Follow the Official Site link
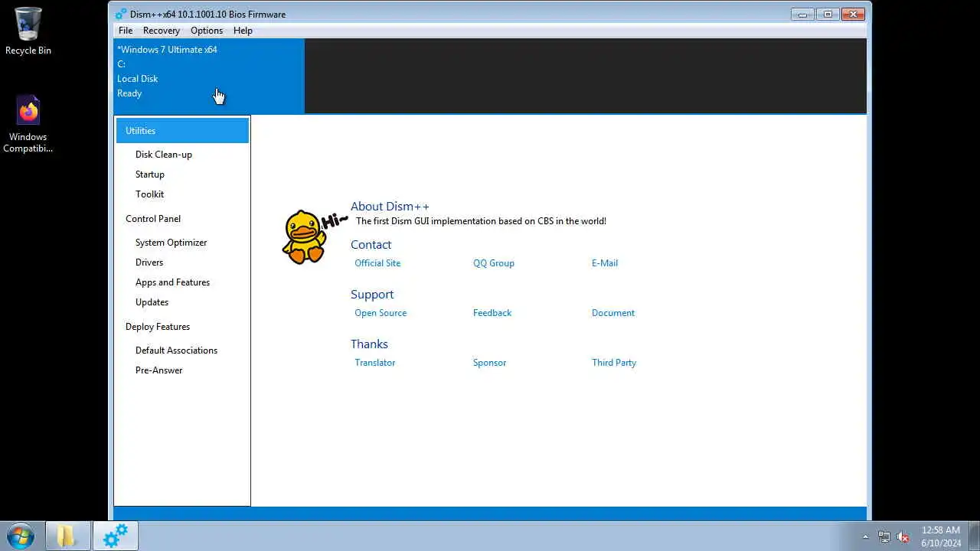Image resolution: width=980 pixels, height=551 pixels. [377, 263]
